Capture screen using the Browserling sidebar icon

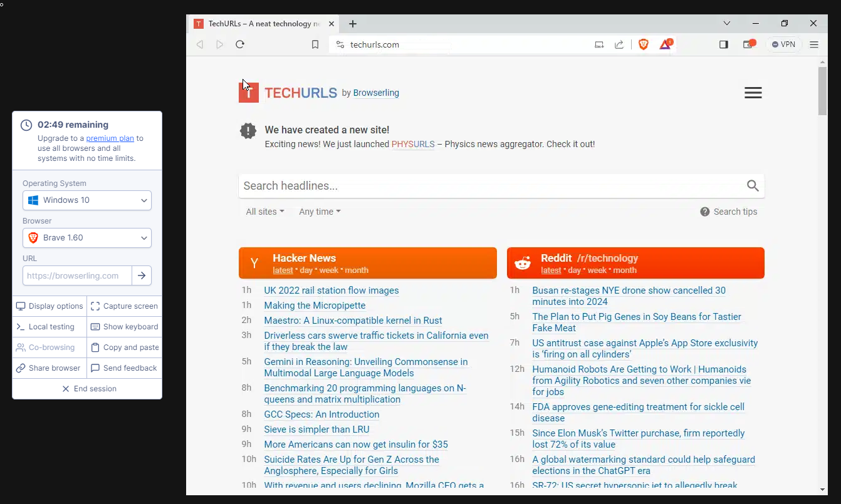pyautogui.click(x=124, y=306)
